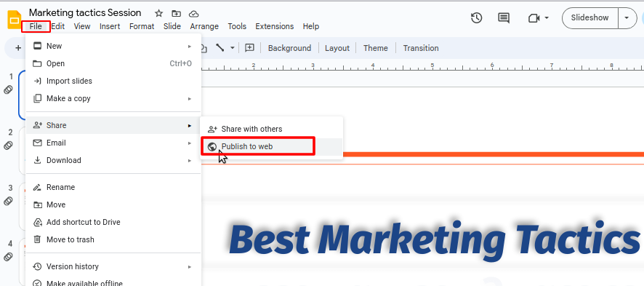The height and width of the screenshot is (286, 644).
Task: Click the Slideshow button
Action: pyautogui.click(x=589, y=18)
